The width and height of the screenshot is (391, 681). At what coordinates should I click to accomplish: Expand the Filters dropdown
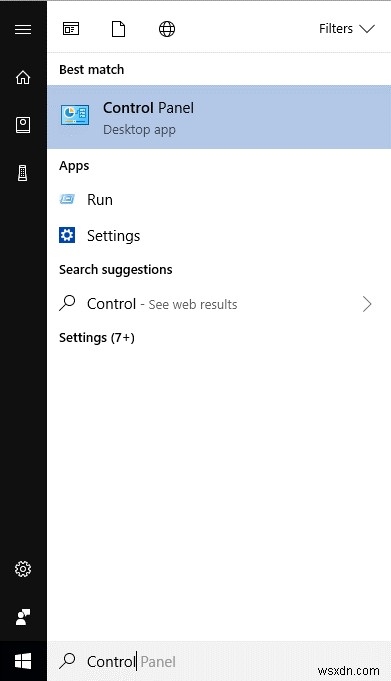coord(346,29)
